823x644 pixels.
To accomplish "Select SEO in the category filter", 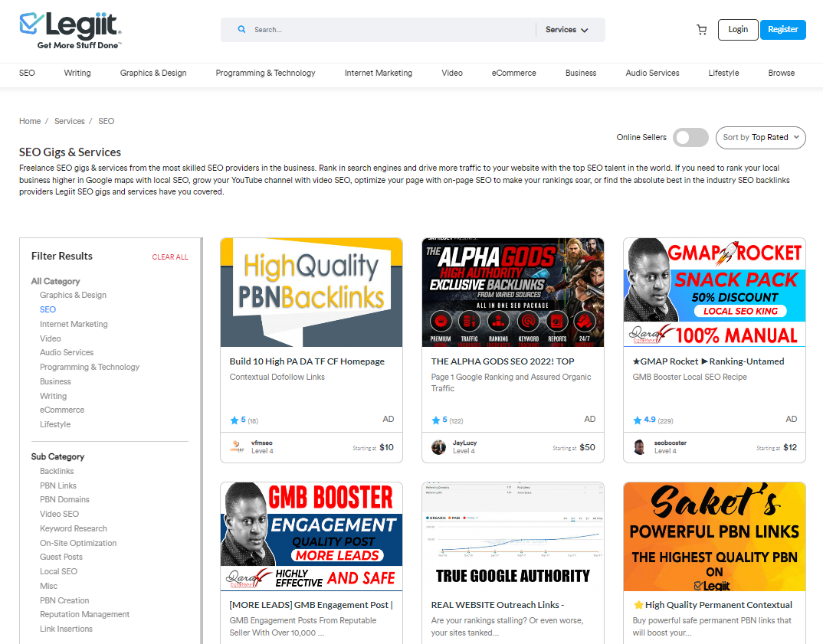I will [x=48, y=309].
